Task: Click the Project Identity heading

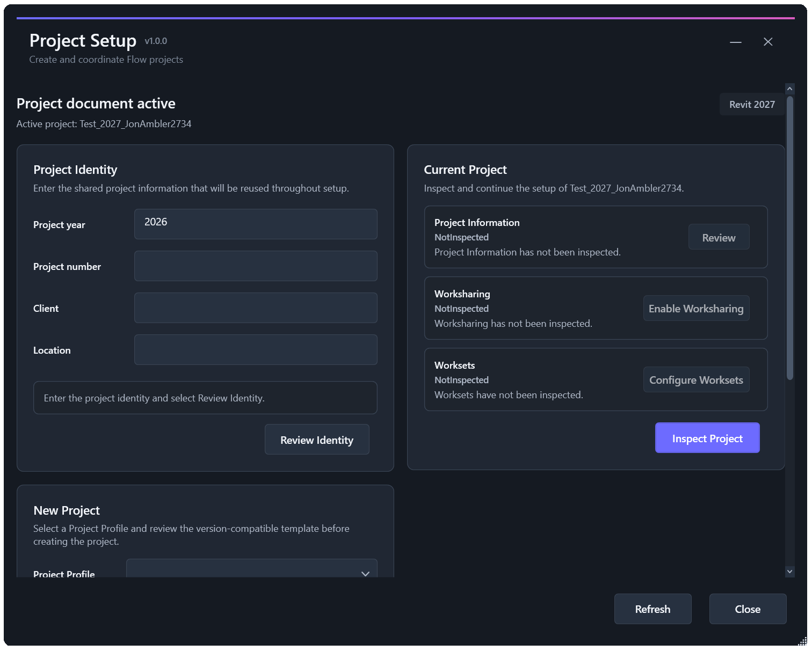Action: (75, 170)
